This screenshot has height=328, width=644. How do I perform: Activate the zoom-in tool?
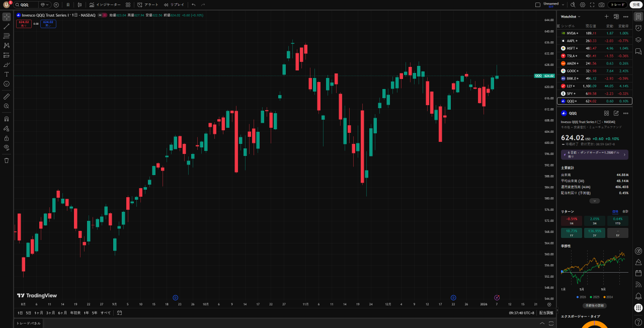(6, 106)
